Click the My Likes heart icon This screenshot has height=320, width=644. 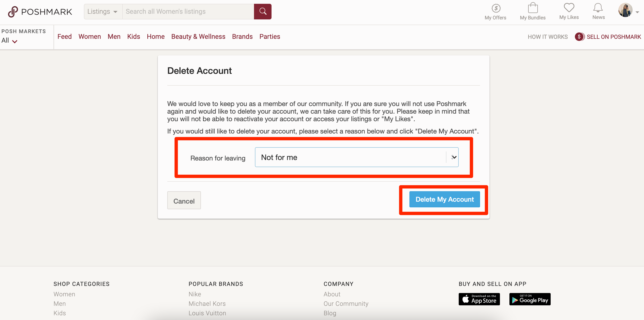569,7
